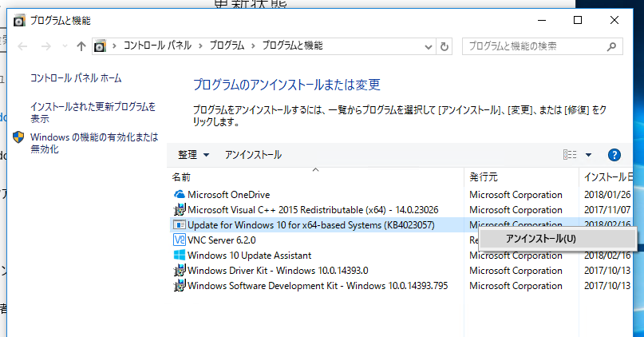Image resolution: width=644 pixels, height=337 pixels.
Task: Open Windows の機能の有効化または無効化 link
Action: pyautogui.click(x=94, y=143)
